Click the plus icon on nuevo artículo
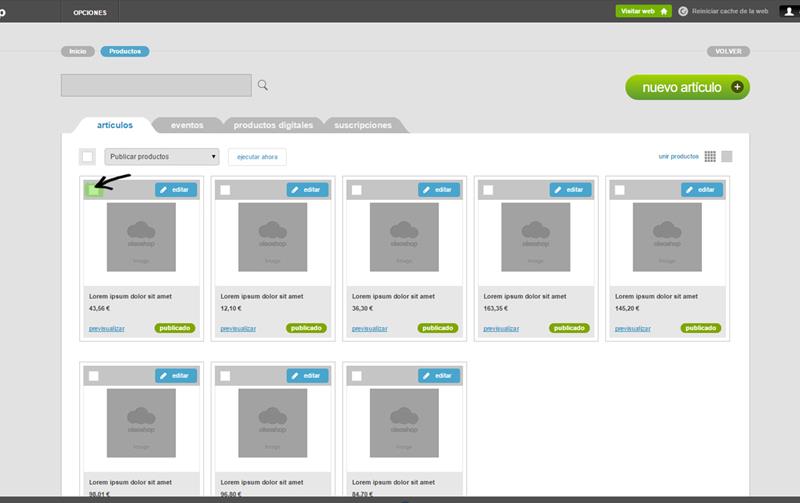The image size is (800, 503). coord(737,87)
